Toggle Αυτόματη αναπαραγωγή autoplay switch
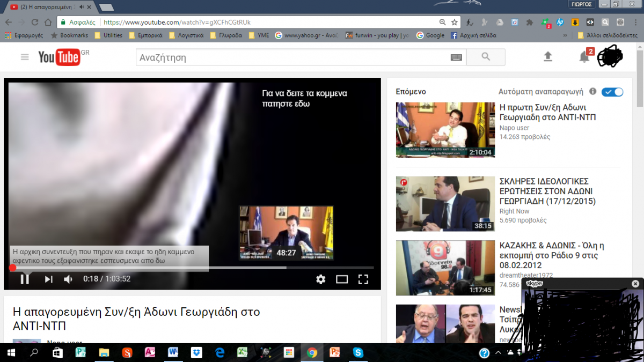Image resolution: width=644 pixels, height=362 pixels. point(612,92)
